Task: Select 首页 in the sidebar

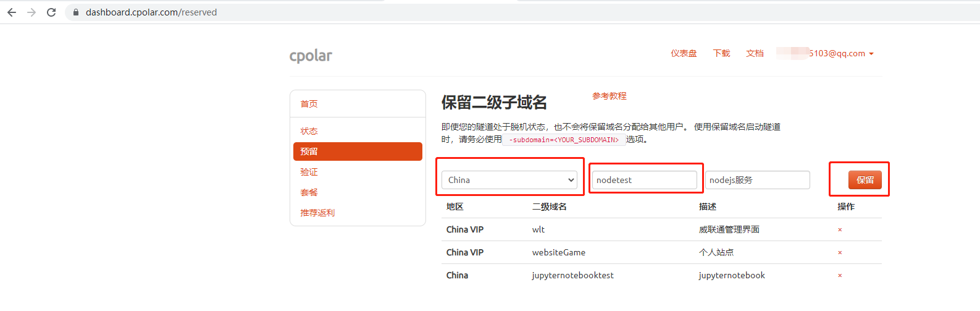Action: (309, 104)
